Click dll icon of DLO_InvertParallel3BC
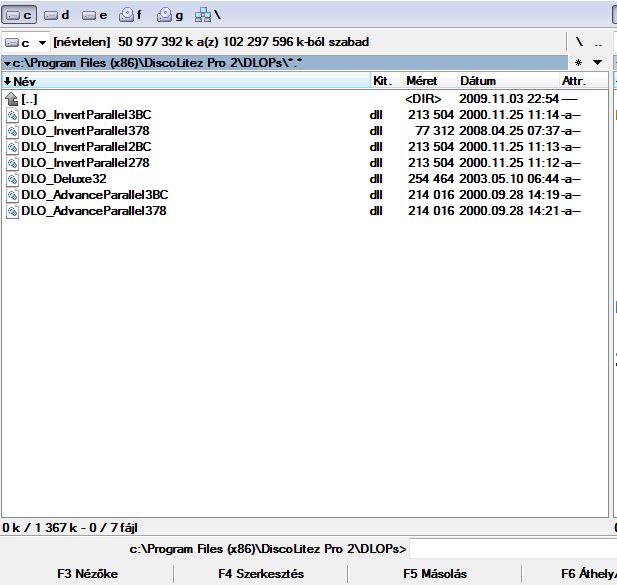617x585 pixels. 13,115
